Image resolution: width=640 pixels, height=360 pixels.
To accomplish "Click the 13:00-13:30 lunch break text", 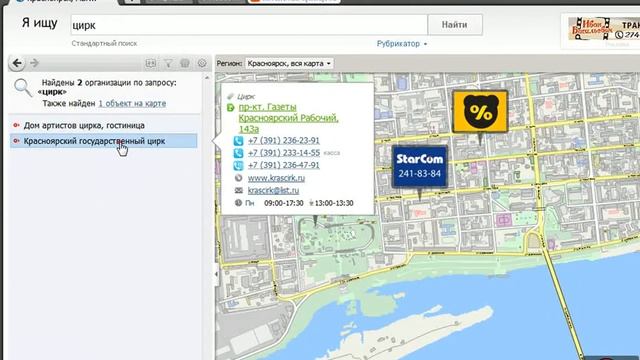I will 334,203.
